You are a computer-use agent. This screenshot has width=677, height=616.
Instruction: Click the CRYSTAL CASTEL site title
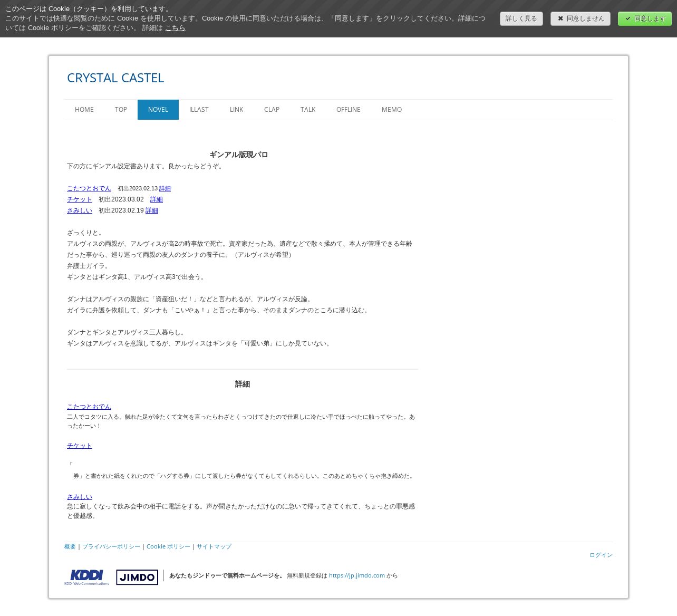point(115,78)
